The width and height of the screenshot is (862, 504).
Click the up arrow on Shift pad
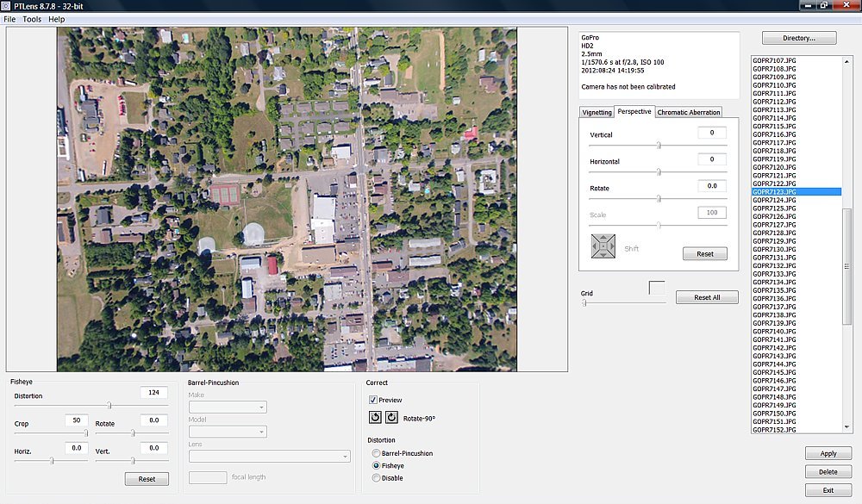tap(603, 238)
